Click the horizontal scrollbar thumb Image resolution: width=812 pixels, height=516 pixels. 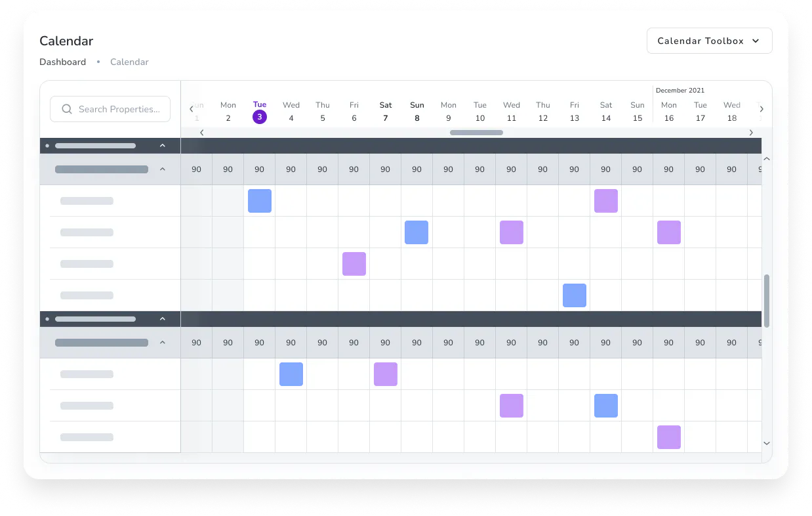point(476,133)
